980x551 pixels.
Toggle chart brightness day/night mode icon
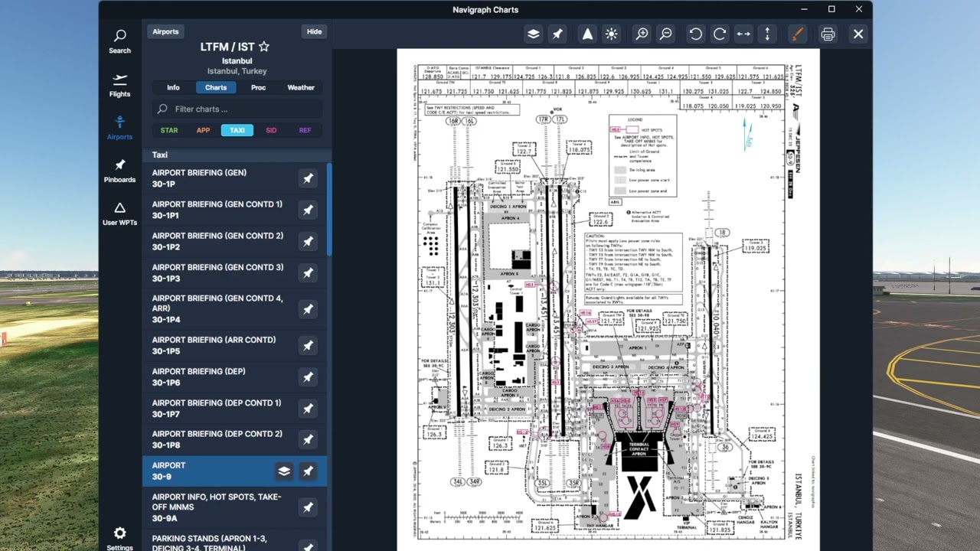[x=611, y=34]
